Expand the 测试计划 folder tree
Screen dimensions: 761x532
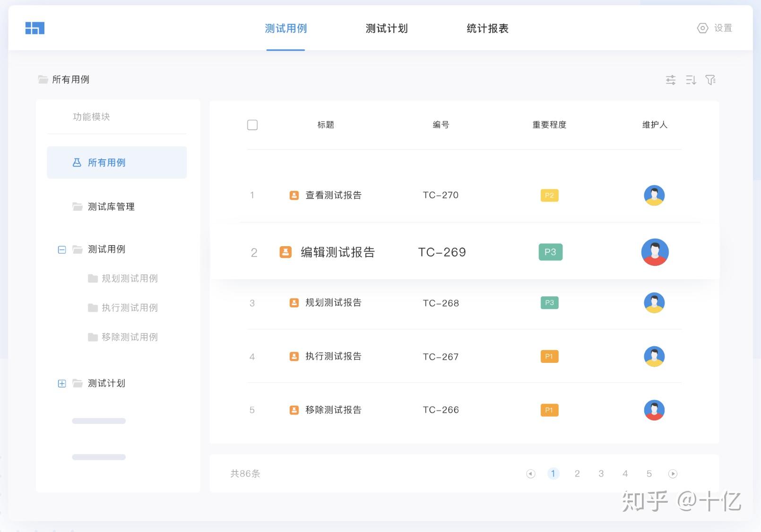click(x=61, y=383)
